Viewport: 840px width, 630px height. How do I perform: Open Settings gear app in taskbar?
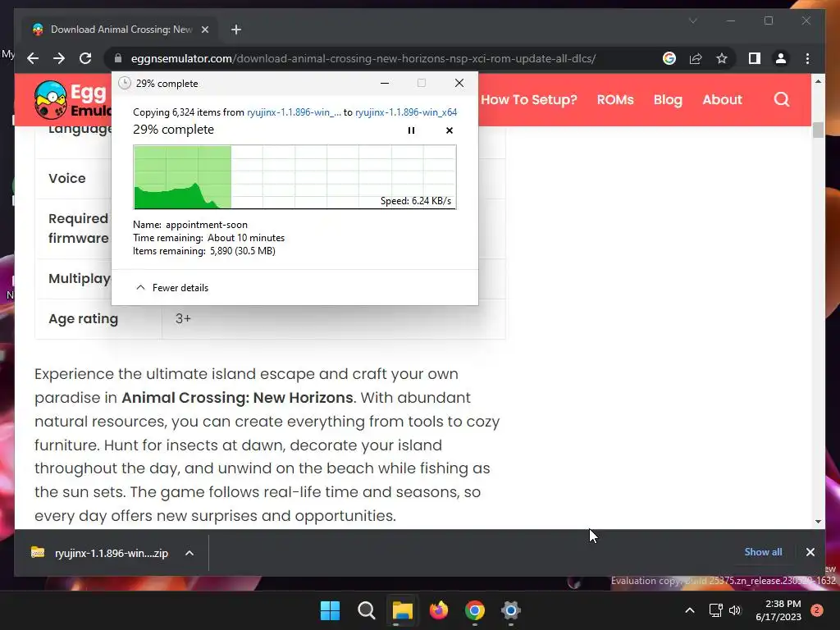pyautogui.click(x=510, y=610)
